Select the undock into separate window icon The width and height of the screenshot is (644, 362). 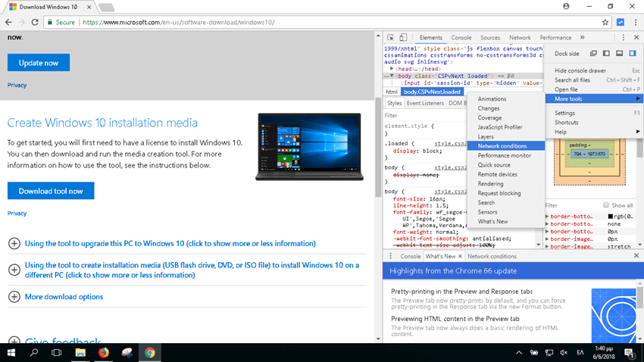pyautogui.click(x=593, y=53)
